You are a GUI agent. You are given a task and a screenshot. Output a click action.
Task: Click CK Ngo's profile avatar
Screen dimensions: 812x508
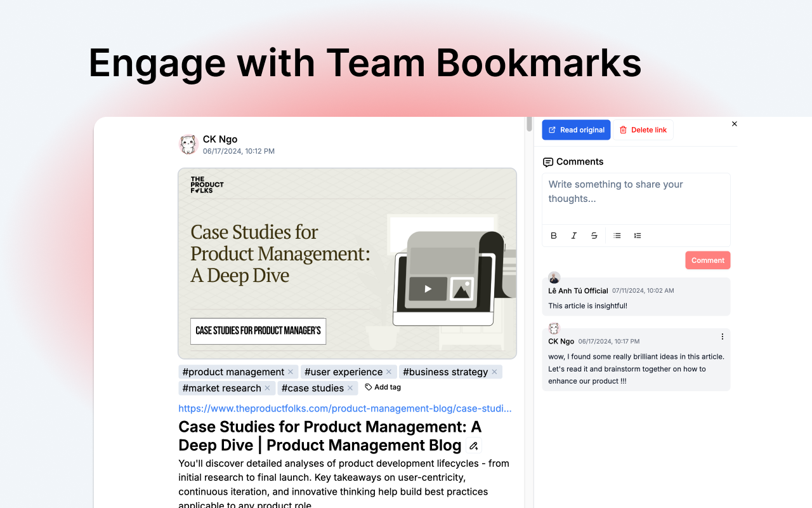click(188, 144)
